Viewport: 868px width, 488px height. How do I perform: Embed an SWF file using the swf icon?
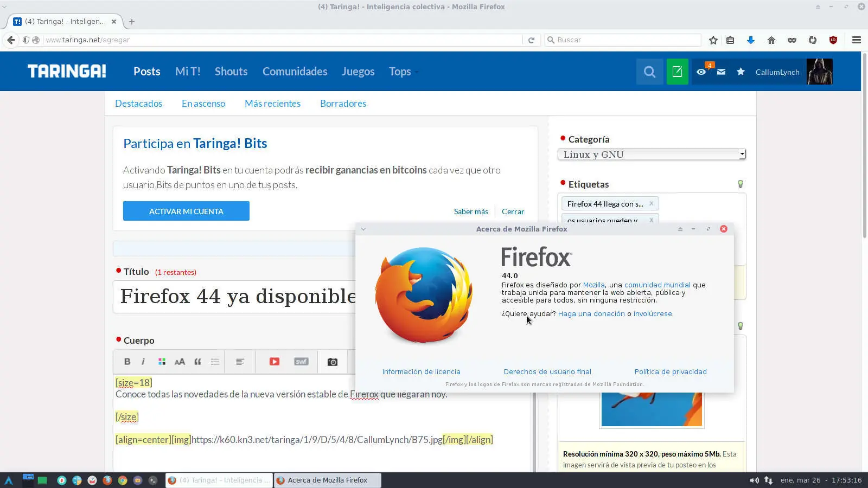click(301, 361)
